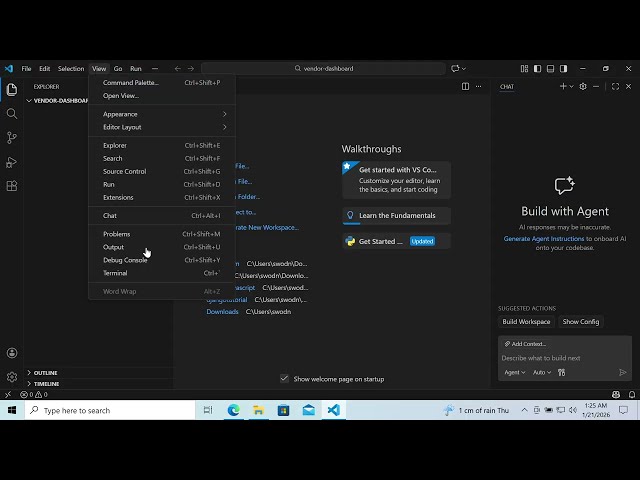640x480 pixels.
Task: Open File Explorer from taskbar
Action: coord(258,410)
